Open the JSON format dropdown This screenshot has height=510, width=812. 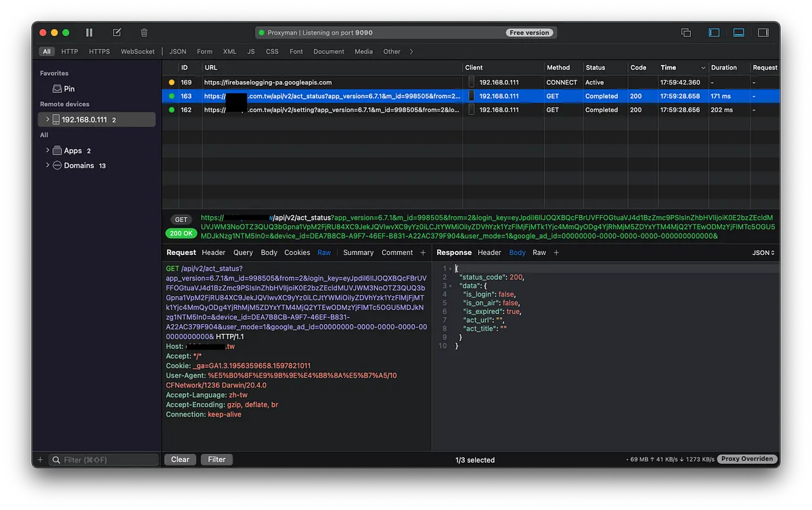coord(763,253)
